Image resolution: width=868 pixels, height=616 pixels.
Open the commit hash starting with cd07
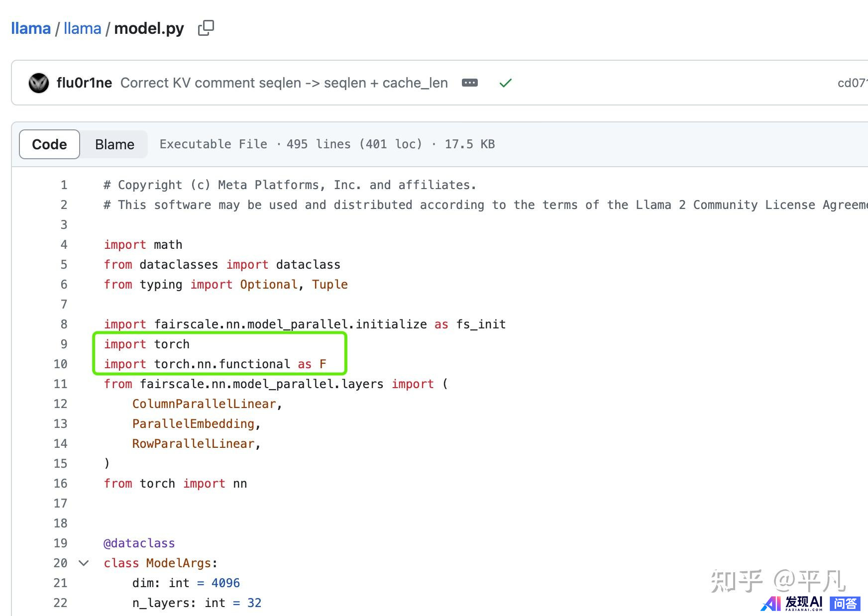pyautogui.click(x=852, y=83)
